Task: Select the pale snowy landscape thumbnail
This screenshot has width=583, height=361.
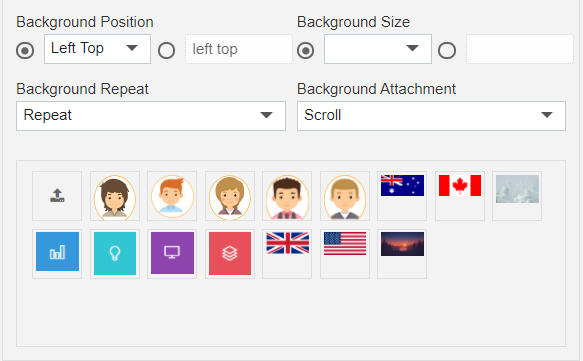Action: tap(517, 196)
